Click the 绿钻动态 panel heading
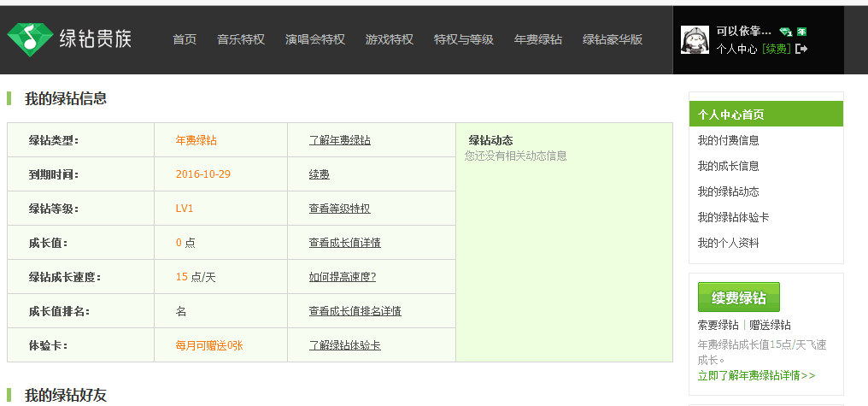 click(x=490, y=141)
